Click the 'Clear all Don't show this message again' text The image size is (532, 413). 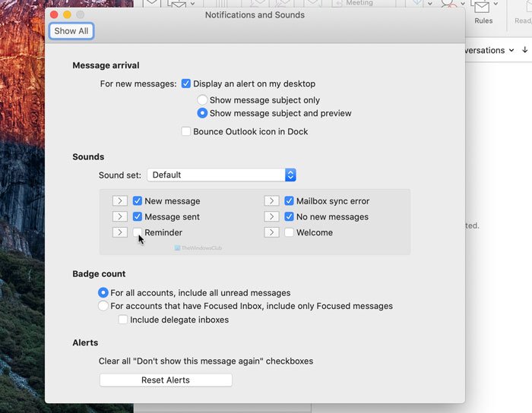(206, 361)
